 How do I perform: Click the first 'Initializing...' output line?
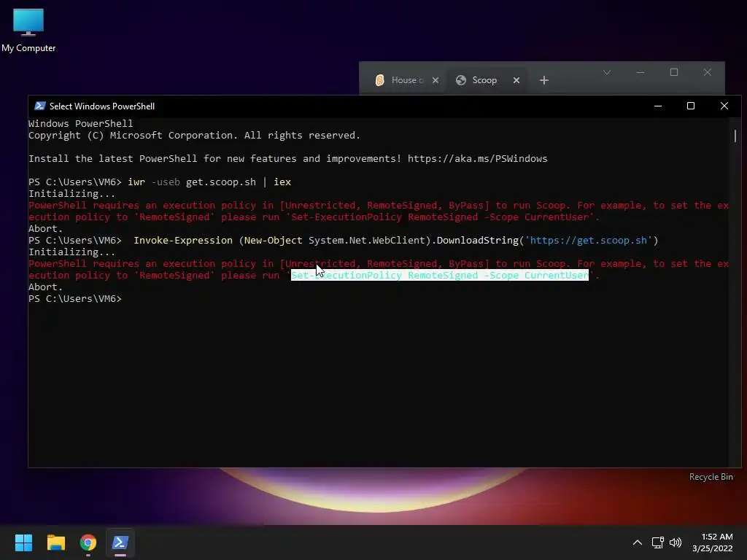(71, 194)
